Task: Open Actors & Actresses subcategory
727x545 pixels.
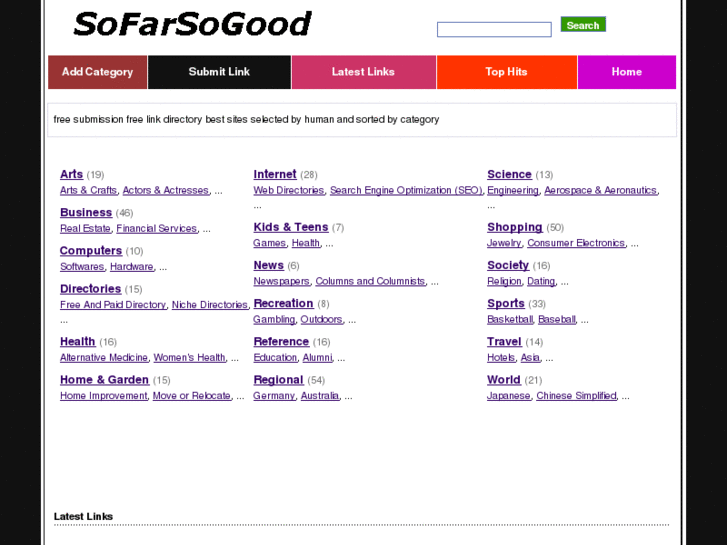Action: click(x=166, y=190)
